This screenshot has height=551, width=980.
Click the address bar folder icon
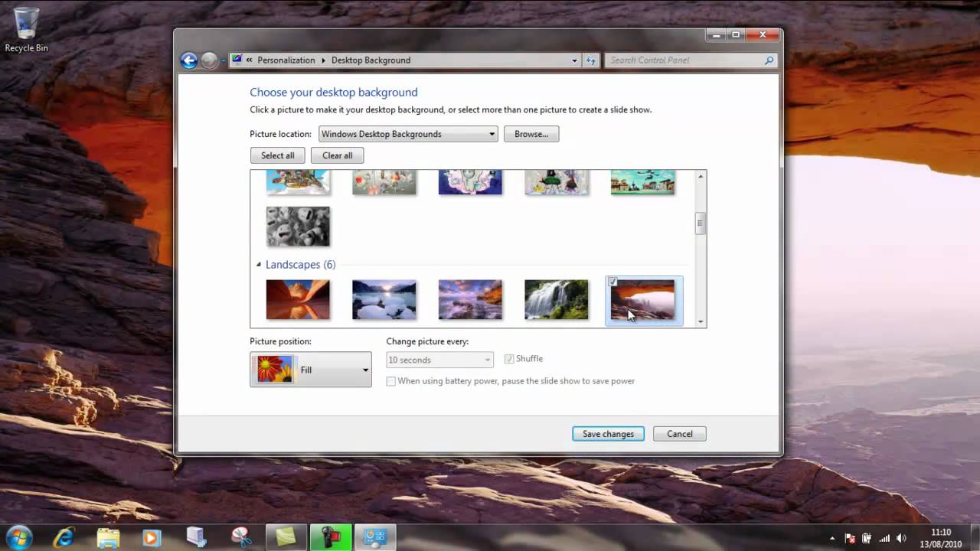(x=237, y=60)
